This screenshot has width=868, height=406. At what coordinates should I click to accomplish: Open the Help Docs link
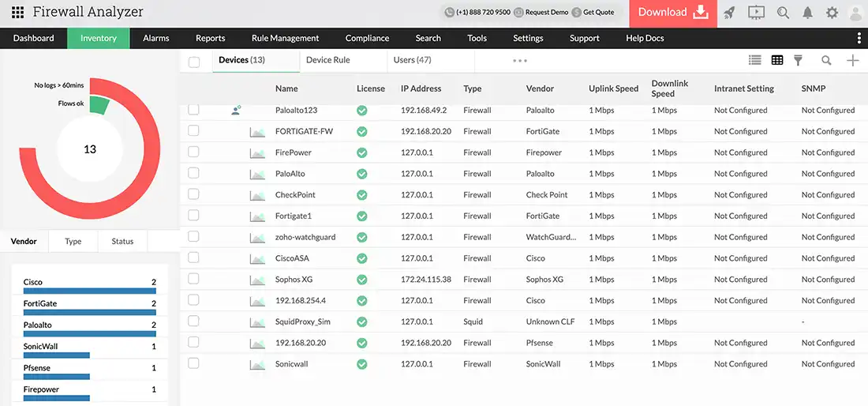tap(645, 38)
